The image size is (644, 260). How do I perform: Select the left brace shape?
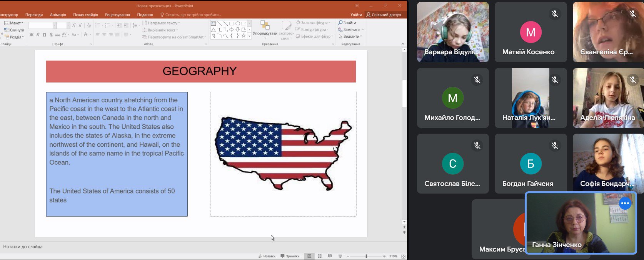[x=232, y=36]
